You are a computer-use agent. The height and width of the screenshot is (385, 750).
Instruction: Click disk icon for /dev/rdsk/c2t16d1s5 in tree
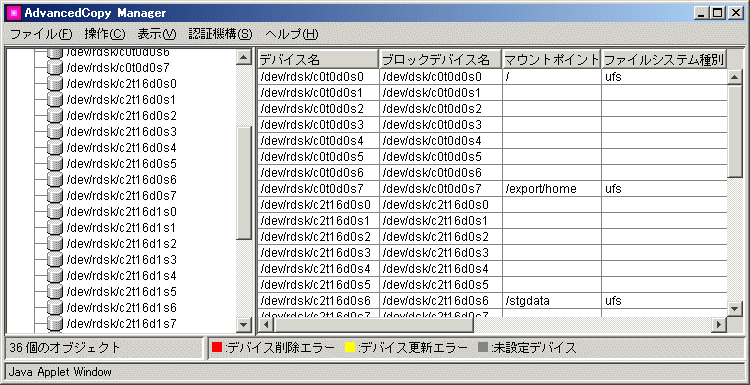pyautogui.click(x=55, y=292)
